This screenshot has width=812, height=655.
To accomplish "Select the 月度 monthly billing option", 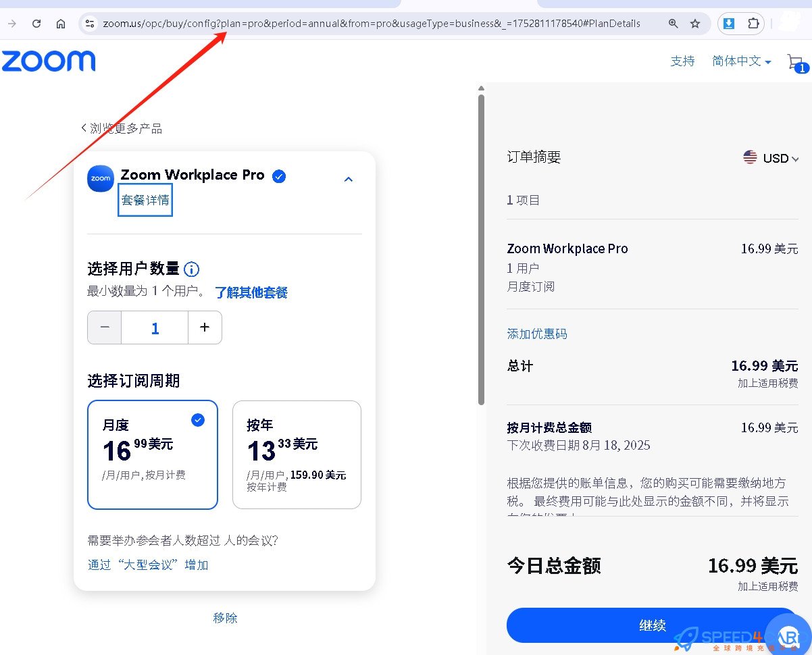I will tap(153, 454).
